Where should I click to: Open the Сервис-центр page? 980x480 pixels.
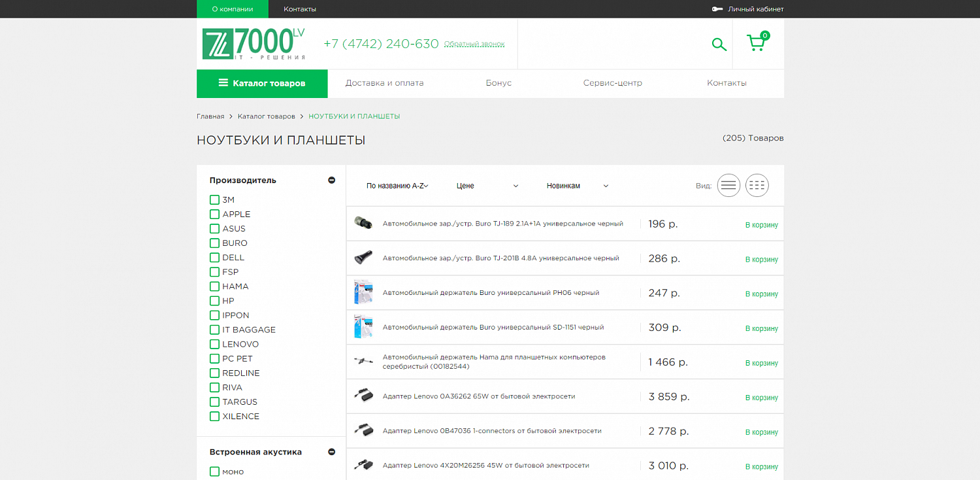click(x=613, y=83)
